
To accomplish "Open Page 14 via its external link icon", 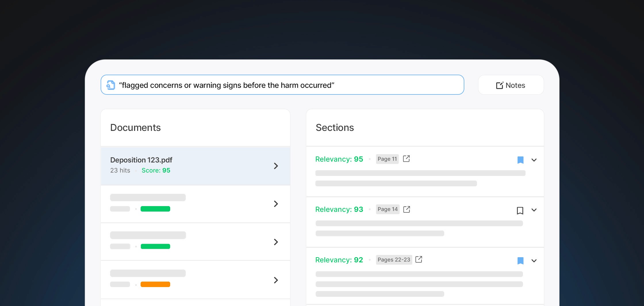I will point(407,209).
